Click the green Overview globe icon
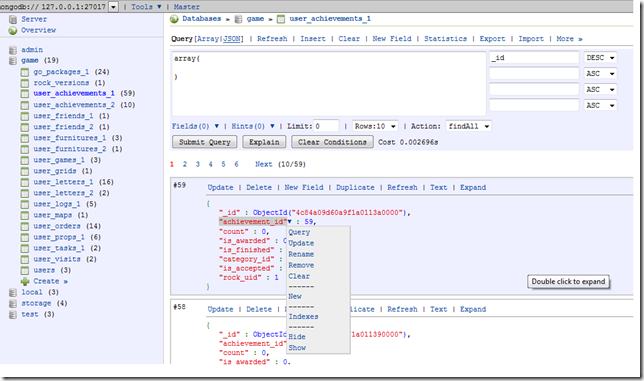The width and height of the screenshot is (644, 381). click(x=13, y=30)
